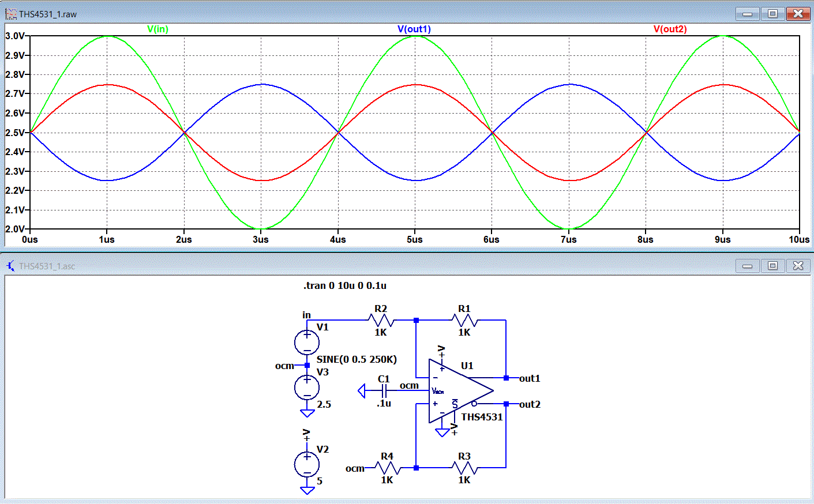Click the 2.0V vertical axis label
This screenshot has height=504, width=814.
tap(15, 229)
